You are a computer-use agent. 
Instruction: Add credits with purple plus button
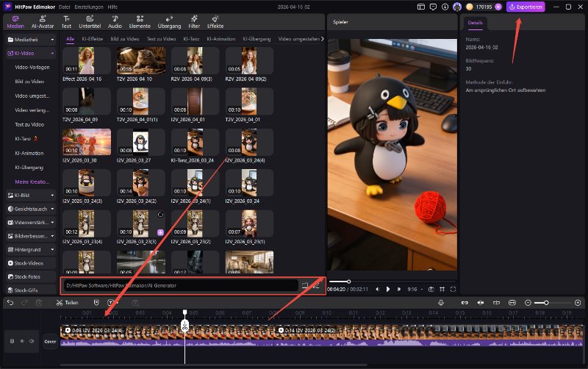pyautogui.click(x=498, y=7)
